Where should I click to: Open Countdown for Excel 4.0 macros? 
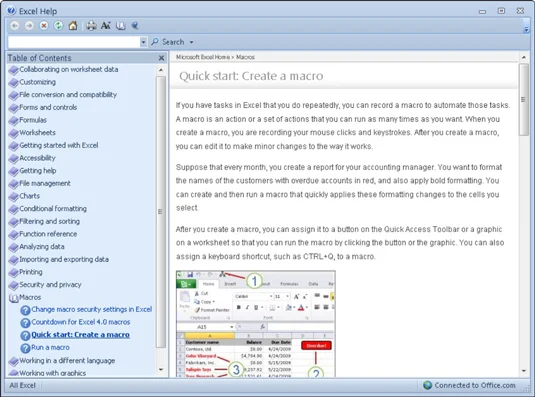click(75, 322)
